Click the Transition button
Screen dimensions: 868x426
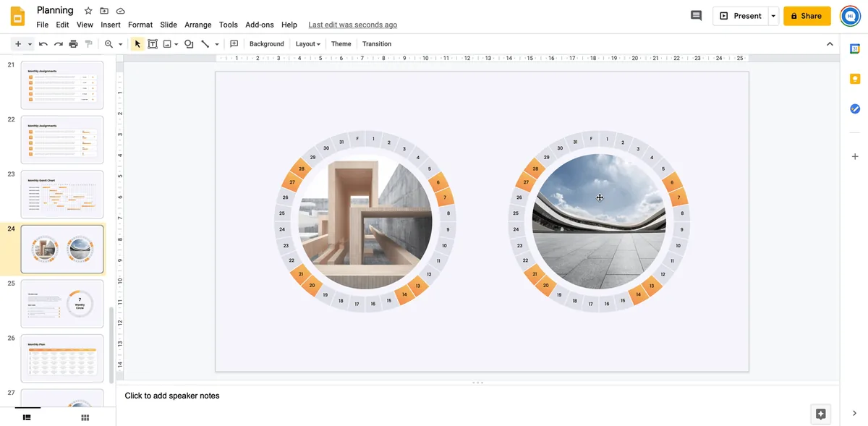pos(377,44)
